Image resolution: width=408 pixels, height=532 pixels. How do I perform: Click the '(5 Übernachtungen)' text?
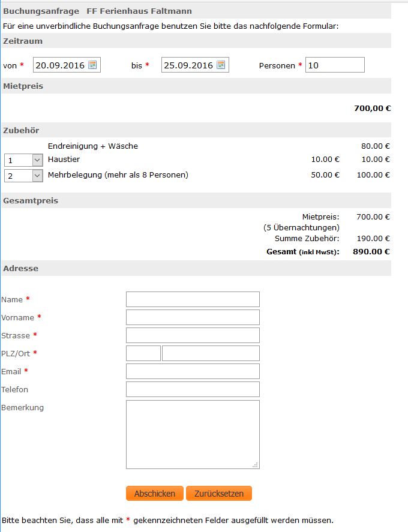[301, 228]
